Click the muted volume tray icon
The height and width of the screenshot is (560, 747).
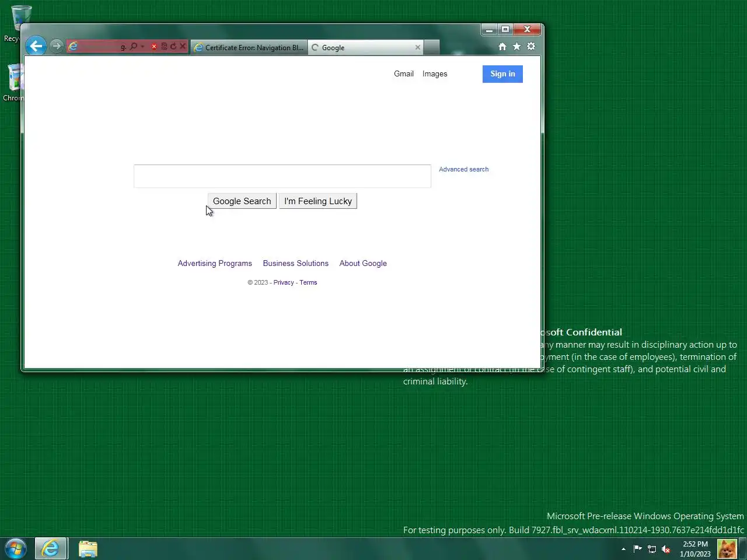click(666, 549)
